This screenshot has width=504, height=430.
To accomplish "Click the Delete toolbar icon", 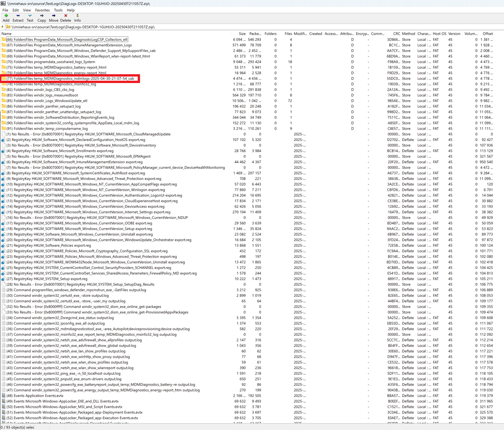I will (66, 18).
